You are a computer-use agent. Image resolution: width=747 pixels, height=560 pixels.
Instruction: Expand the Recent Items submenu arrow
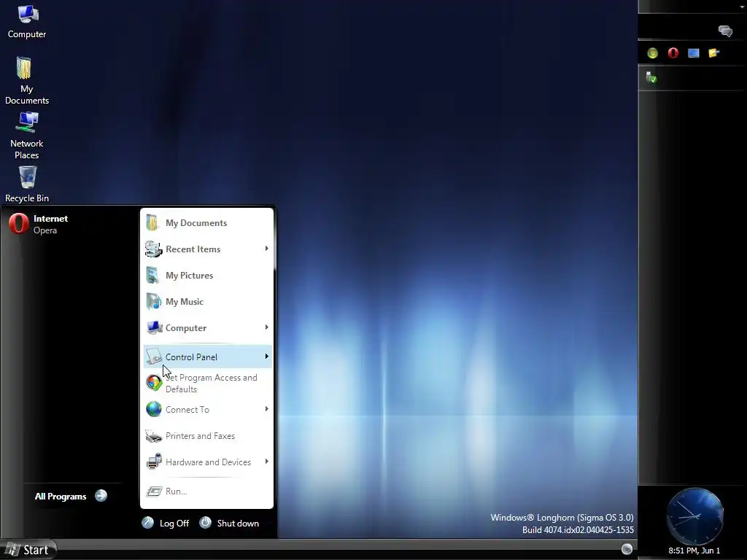[x=267, y=249]
